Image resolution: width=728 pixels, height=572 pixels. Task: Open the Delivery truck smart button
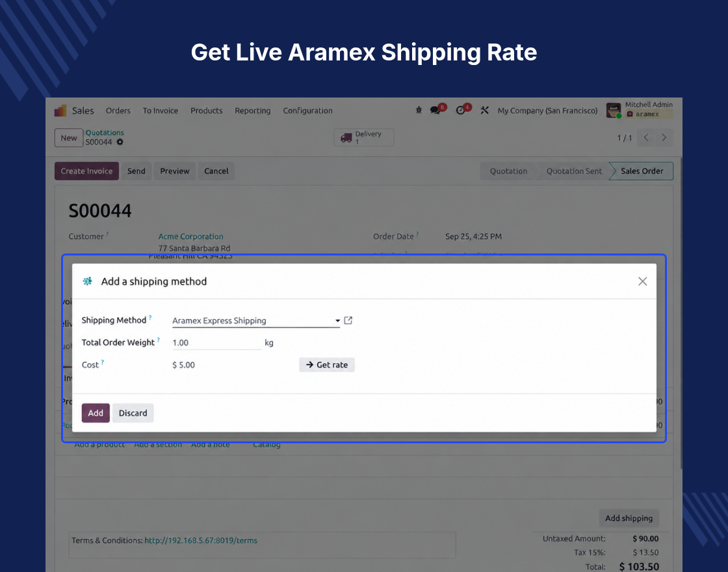click(364, 137)
